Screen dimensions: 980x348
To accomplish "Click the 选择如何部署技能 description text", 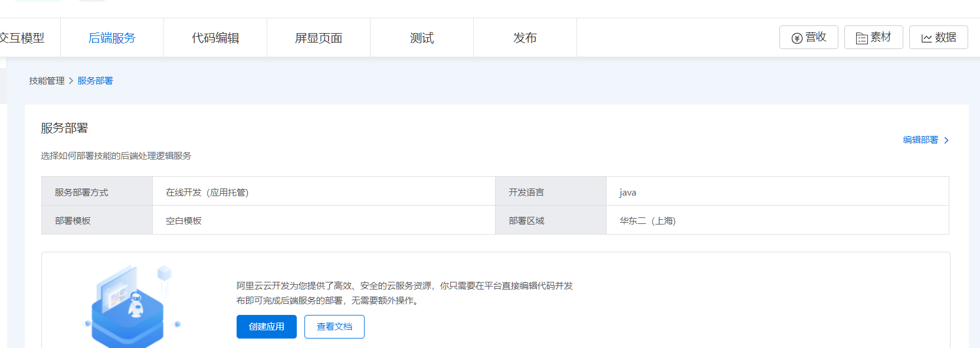I will point(116,156).
